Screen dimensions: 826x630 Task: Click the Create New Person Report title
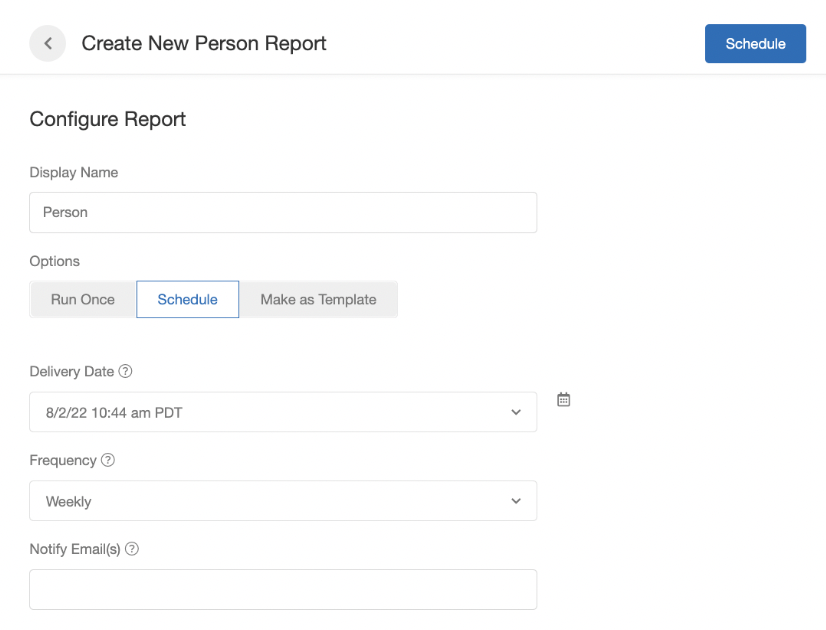(204, 43)
